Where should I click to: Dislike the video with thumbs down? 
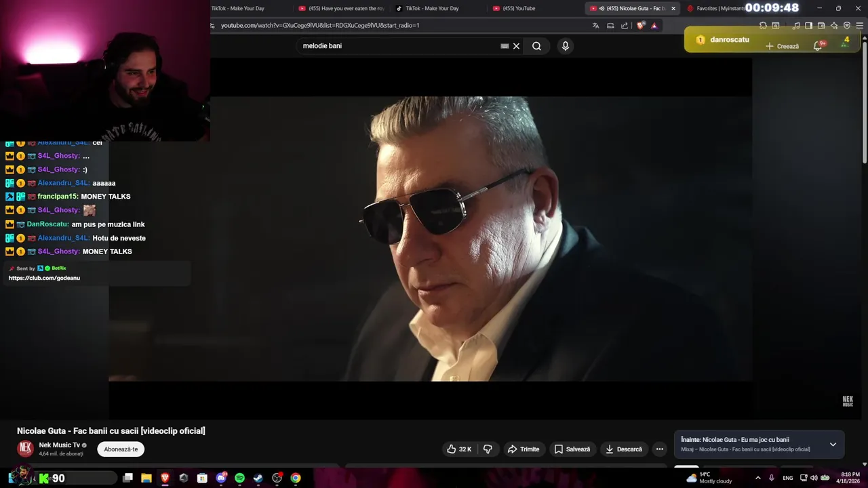(x=488, y=449)
